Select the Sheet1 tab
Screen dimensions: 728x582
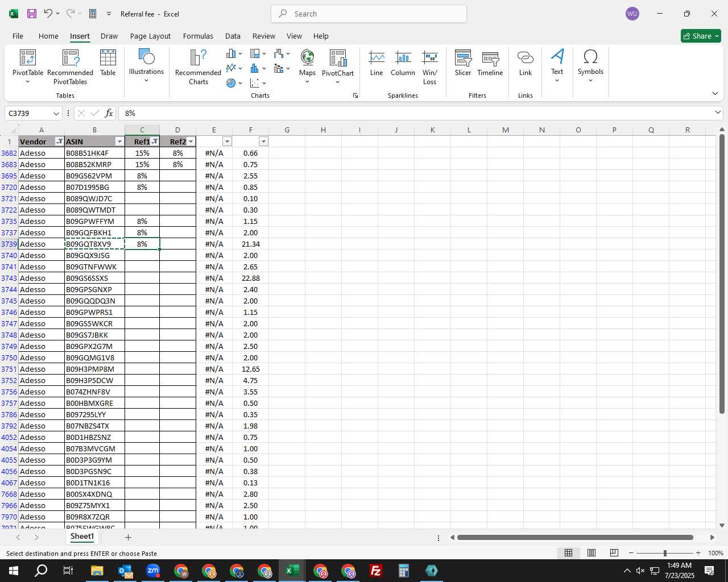tap(82, 537)
